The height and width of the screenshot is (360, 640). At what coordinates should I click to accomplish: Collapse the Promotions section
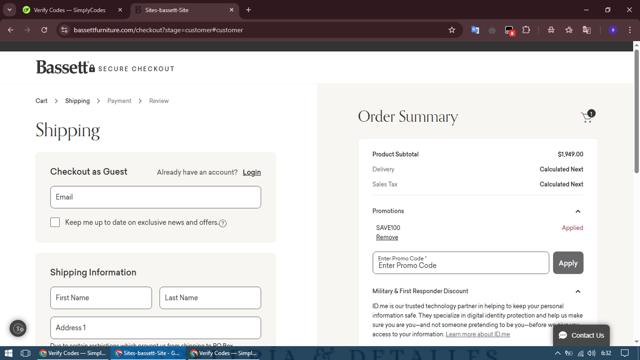(x=578, y=211)
